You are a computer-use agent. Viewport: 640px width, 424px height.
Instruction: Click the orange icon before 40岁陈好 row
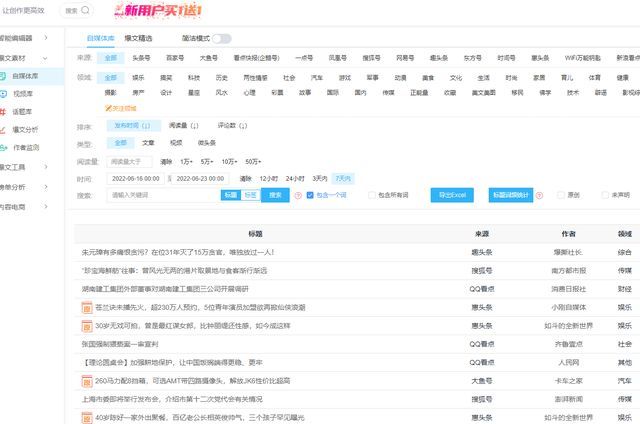tap(87, 418)
